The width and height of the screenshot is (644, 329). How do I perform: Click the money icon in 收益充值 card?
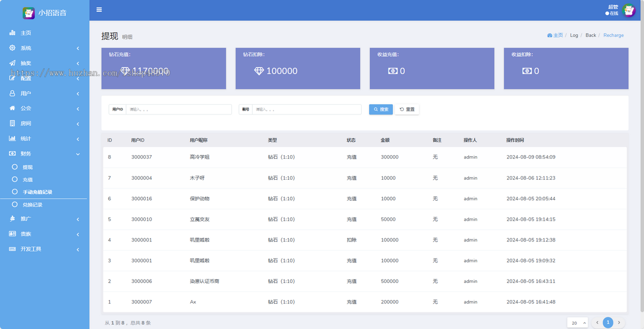[393, 71]
